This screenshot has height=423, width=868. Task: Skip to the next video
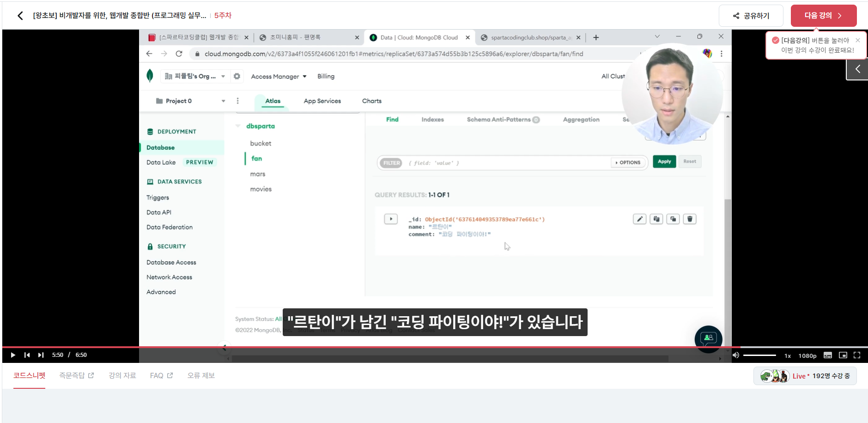click(x=41, y=355)
